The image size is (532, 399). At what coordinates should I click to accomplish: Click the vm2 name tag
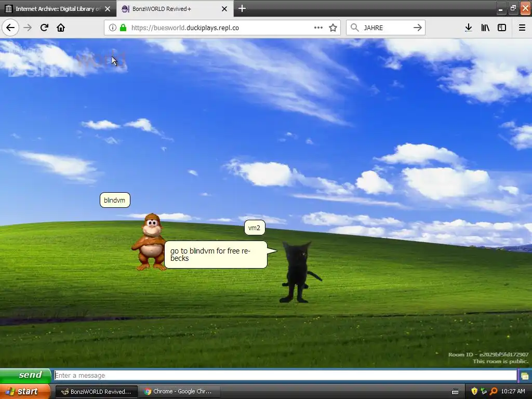(255, 228)
